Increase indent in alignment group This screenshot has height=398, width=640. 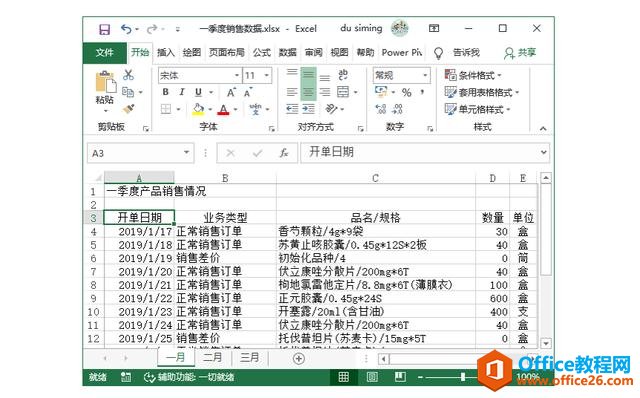[x=309, y=109]
